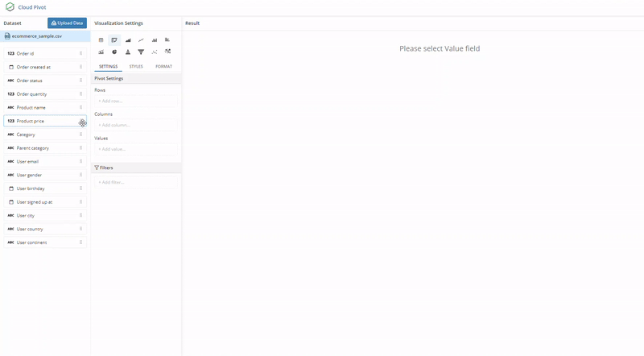
Task: Choose the funnel chart visualization
Action: (x=141, y=52)
